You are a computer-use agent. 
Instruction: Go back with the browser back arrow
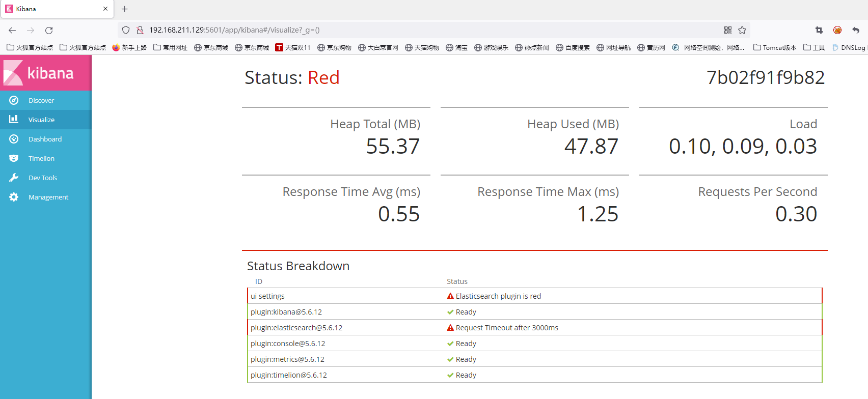[x=12, y=31]
